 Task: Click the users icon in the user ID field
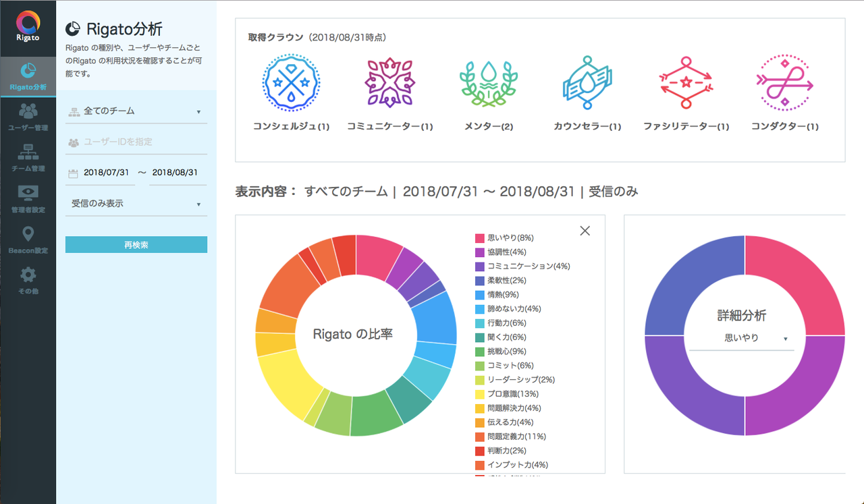pyautogui.click(x=74, y=142)
